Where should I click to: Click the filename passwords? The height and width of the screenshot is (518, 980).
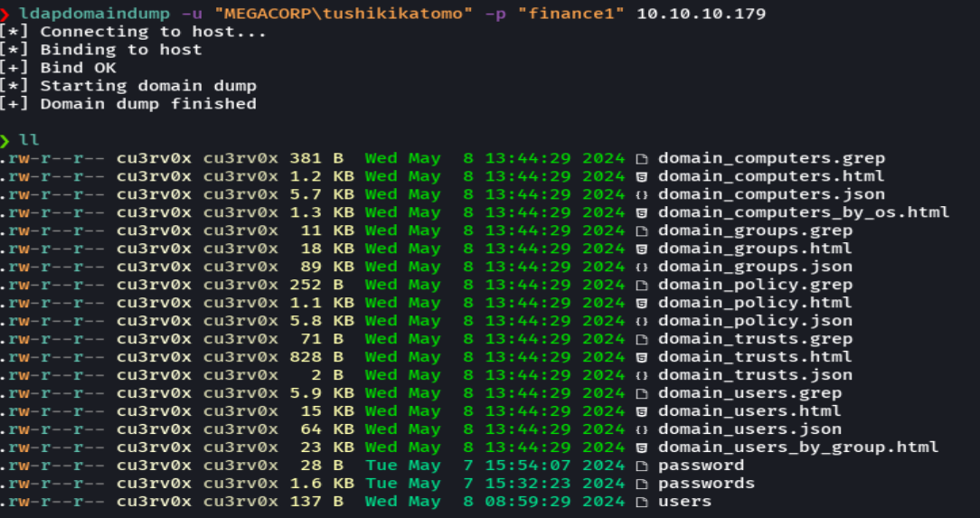tap(706, 485)
